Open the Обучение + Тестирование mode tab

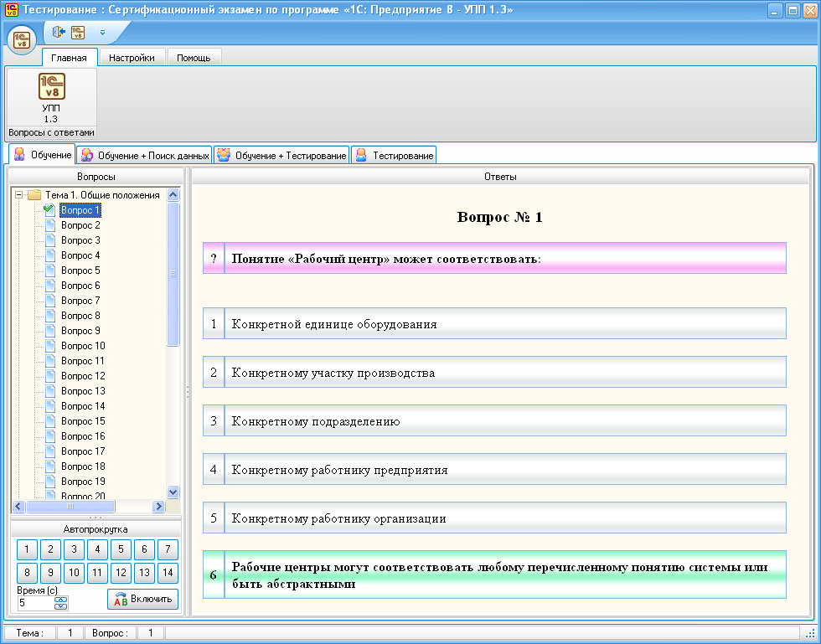(x=281, y=156)
